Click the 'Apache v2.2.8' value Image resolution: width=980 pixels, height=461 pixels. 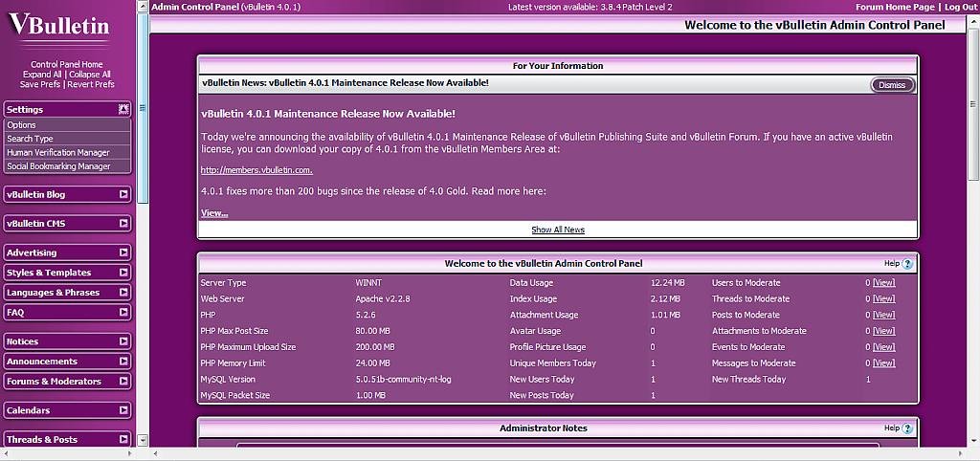(383, 298)
